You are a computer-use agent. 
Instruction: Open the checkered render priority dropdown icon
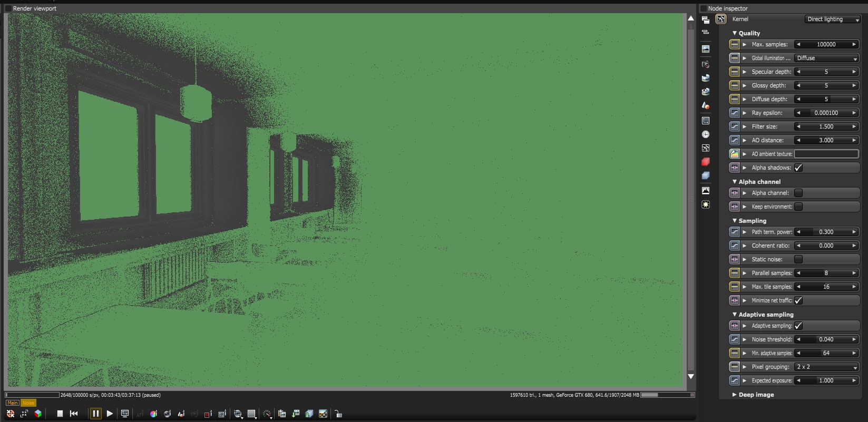(252, 414)
